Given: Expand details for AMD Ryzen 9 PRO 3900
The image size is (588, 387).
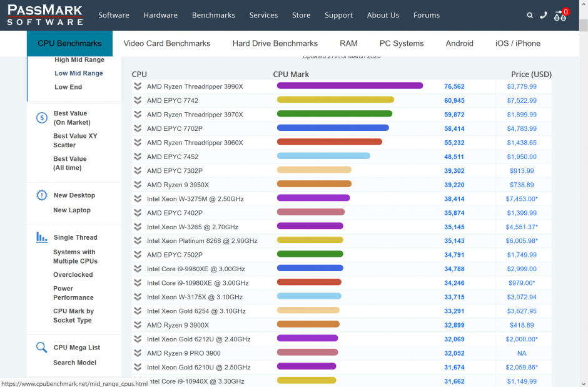Looking at the screenshot, I should (138, 353).
